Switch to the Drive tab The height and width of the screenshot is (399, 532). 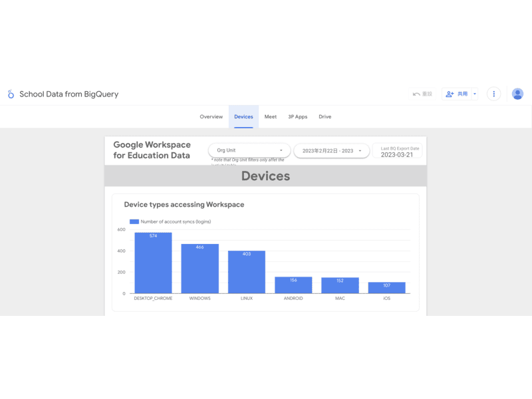point(325,117)
